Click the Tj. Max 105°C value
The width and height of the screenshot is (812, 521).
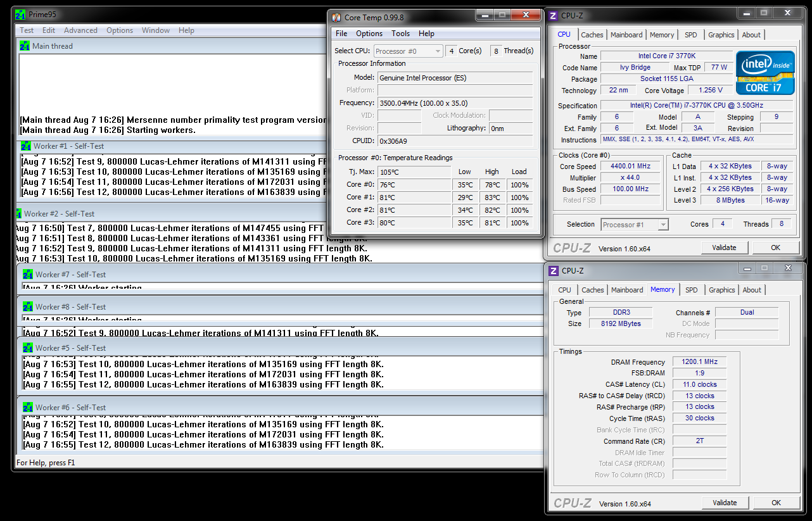414,172
